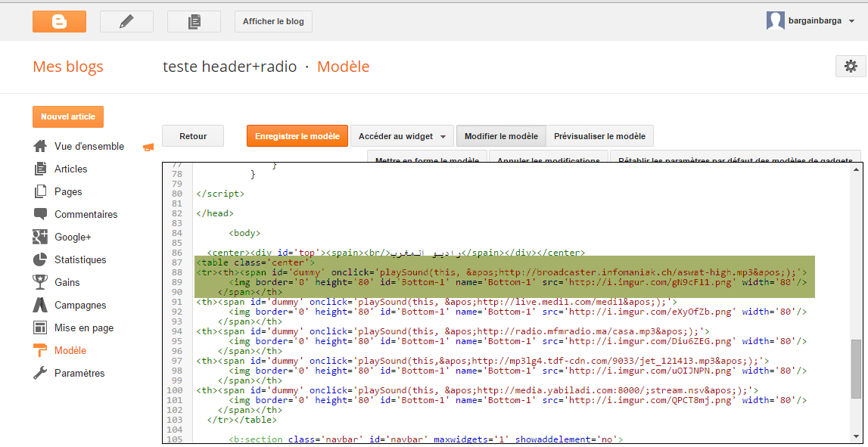Click the house icon for Vue d'ensemble
Screen dimensions: 868x447
(40, 146)
